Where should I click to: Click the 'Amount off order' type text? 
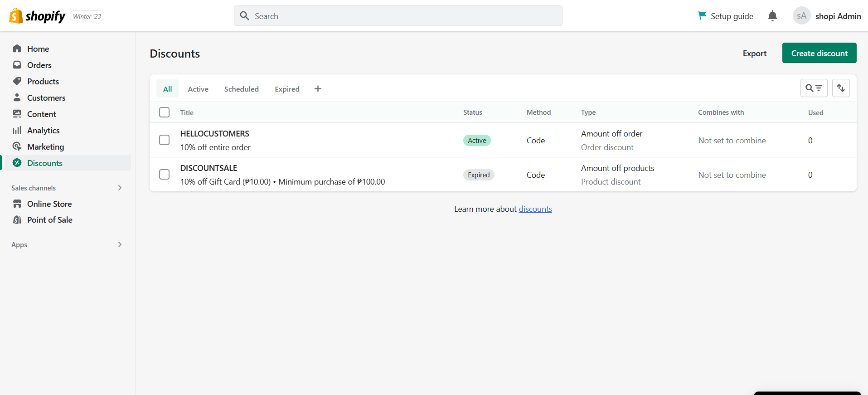pyautogui.click(x=611, y=133)
